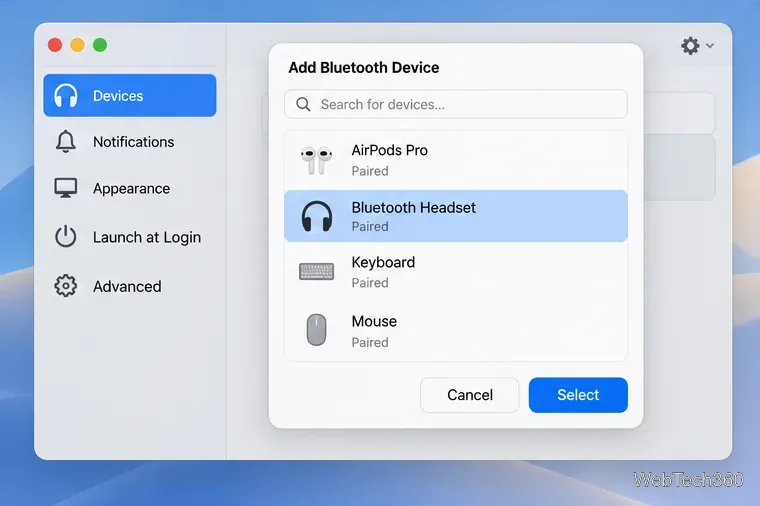Viewport: 760px width, 506px height.
Task: Click the power icon beside Launch at Login
Action: pos(65,237)
